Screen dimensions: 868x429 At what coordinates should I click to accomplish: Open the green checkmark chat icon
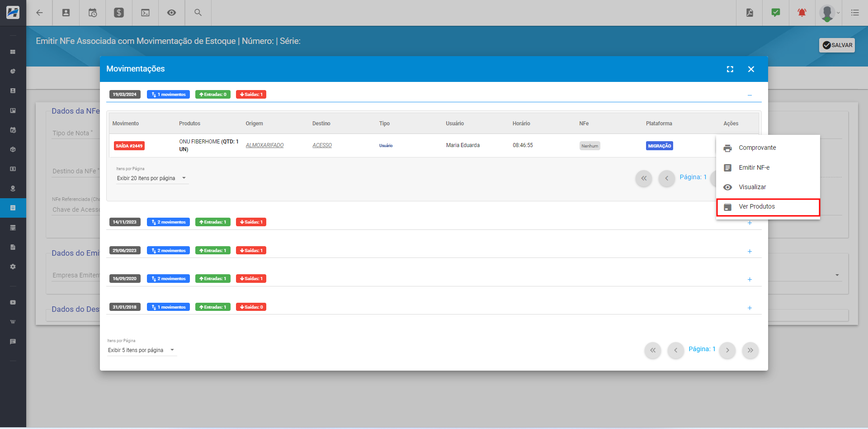pos(776,13)
